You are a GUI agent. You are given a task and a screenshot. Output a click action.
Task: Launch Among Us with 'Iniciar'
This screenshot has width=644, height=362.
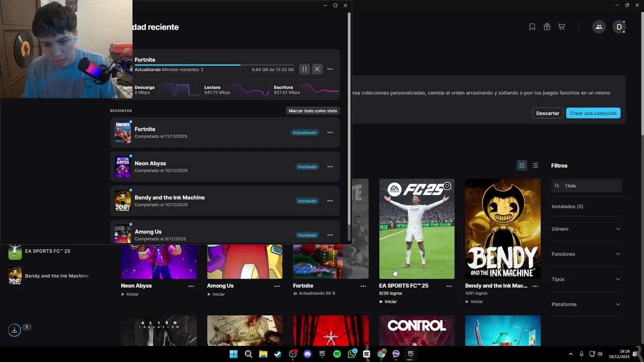point(216,294)
